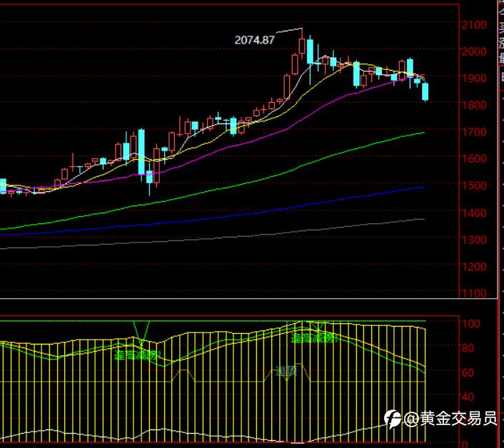The width and height of the screenshot is (504, 448).
Task: Click the 100 indicator axis value
Action: coord(470,323)
